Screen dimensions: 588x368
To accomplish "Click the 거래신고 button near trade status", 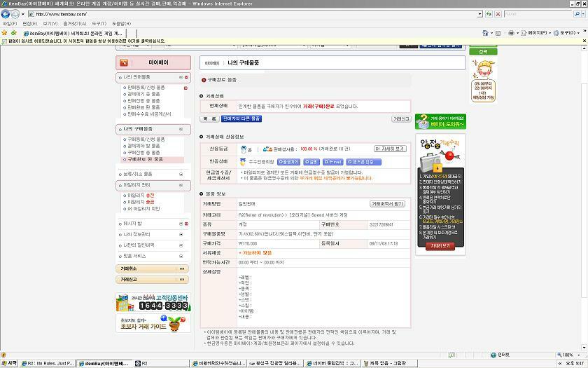I will (x=401, y=119).
